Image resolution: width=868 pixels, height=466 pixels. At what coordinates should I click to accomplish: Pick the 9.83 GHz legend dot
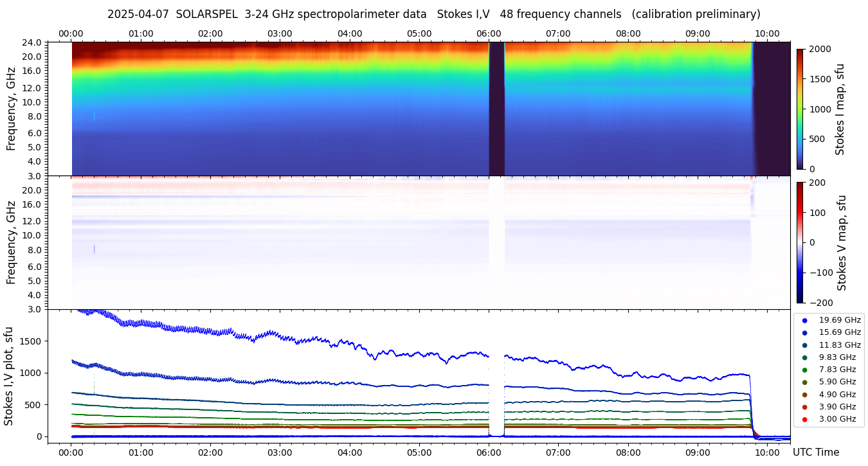click(804, 357)
